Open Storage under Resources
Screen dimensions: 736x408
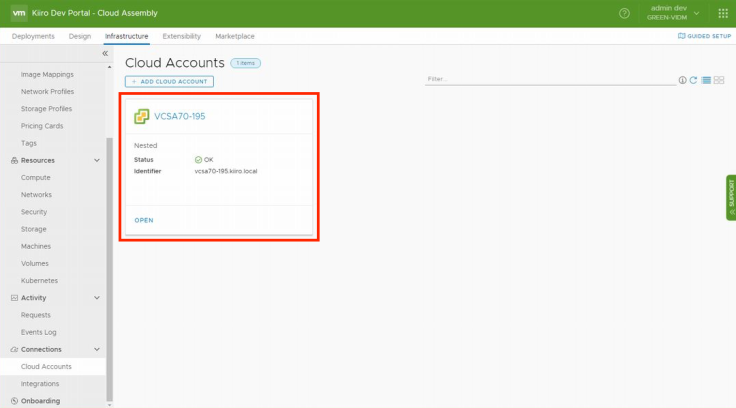pyautogui.click(x=33, y=229)
